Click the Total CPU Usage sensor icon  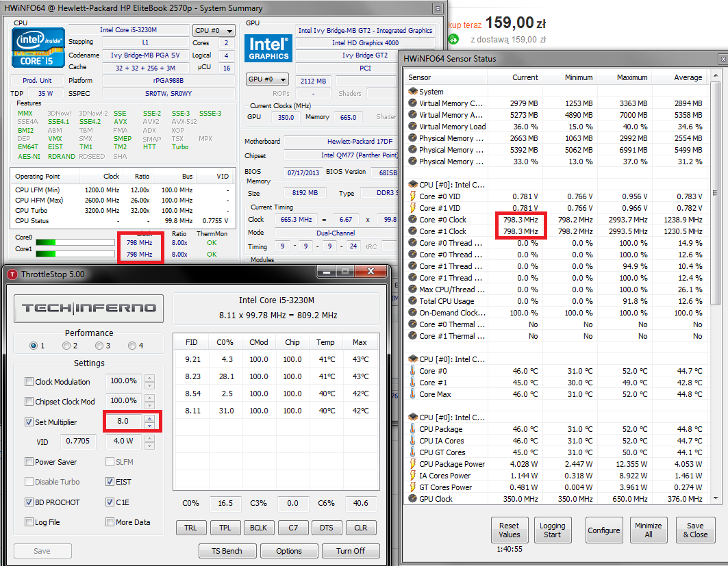click(413, 300)
